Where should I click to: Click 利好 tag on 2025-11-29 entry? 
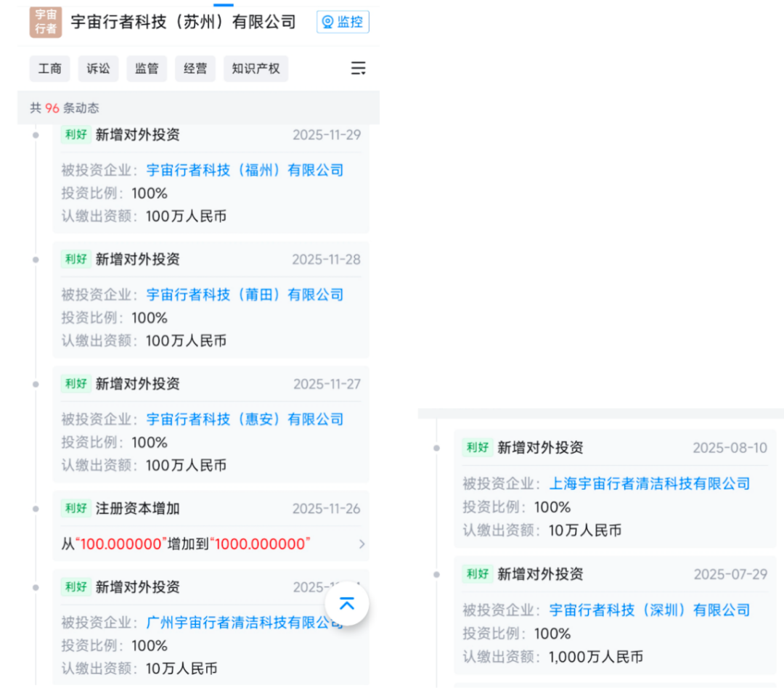(x=75, y=135)
